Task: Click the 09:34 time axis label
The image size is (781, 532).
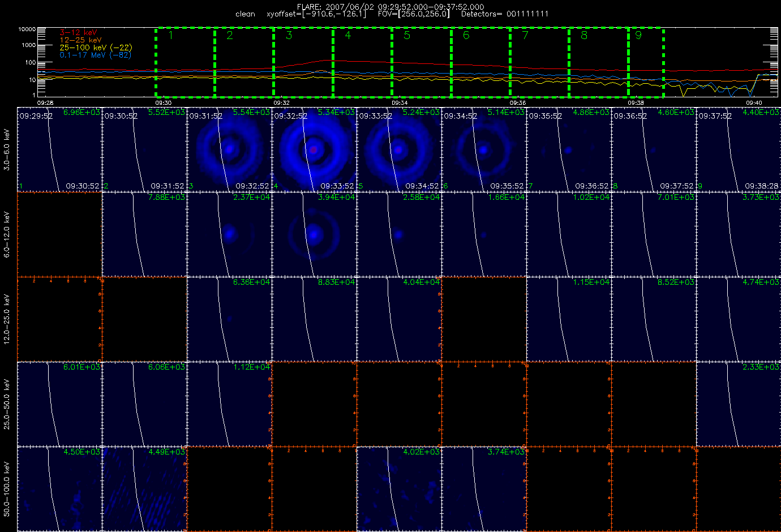Action: click(x=400, y=103)
